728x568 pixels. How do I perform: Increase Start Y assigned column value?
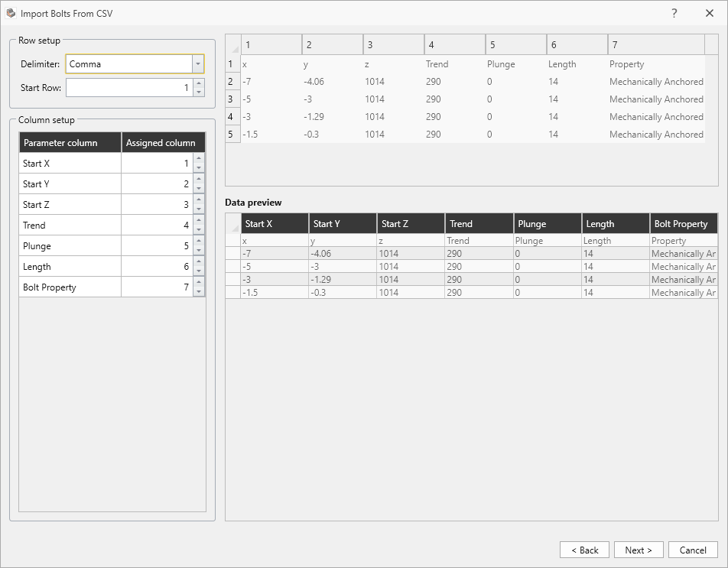[x=199, y=179]
